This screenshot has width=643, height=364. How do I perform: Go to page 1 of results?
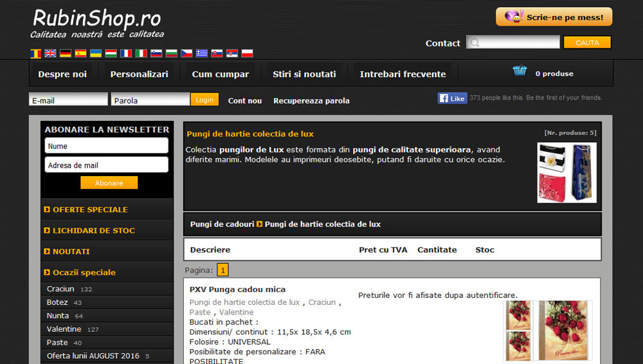click(x=222, y=270)
